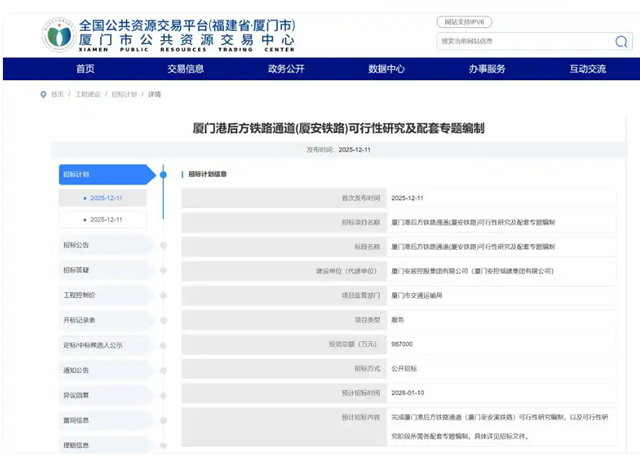This screenshot has width=640, height=462.
Task: Click the 网站支持IPV6 button
Action: 471,22
